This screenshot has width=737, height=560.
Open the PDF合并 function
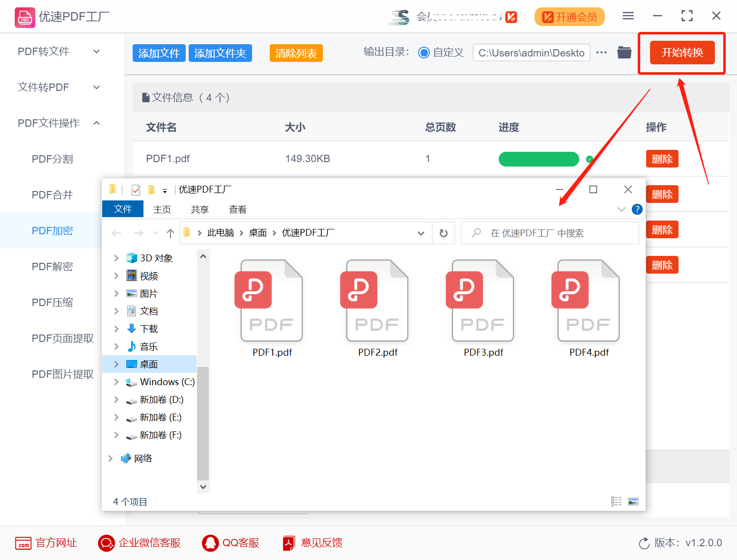click(x=52, y=195)
